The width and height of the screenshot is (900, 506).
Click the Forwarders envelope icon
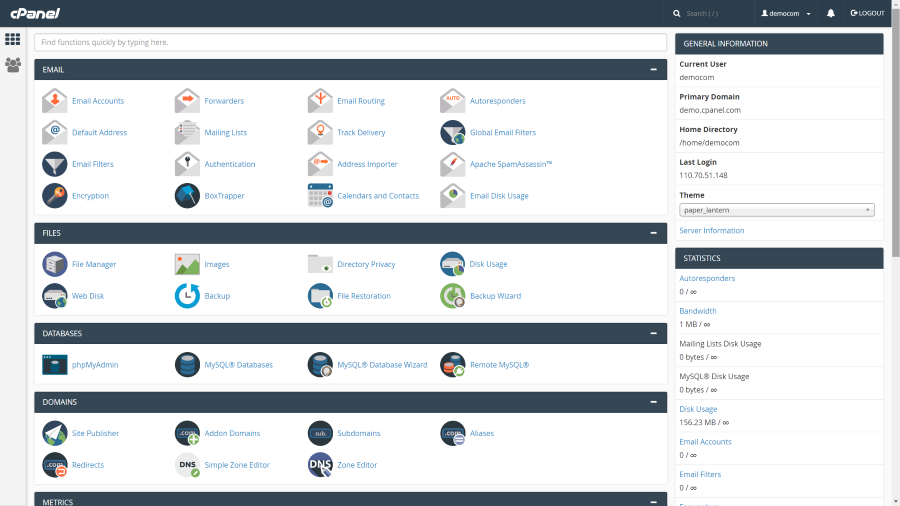tap(187, 101)
